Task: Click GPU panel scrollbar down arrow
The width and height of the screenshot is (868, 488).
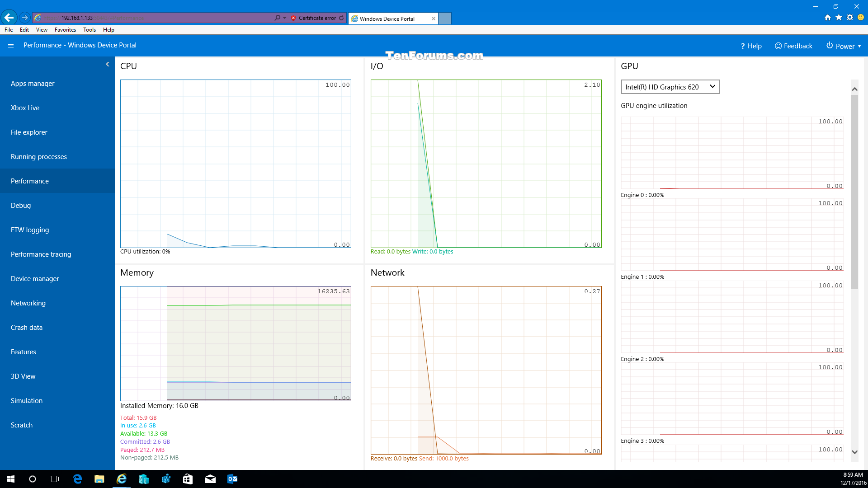Action: tap(854, 452)
